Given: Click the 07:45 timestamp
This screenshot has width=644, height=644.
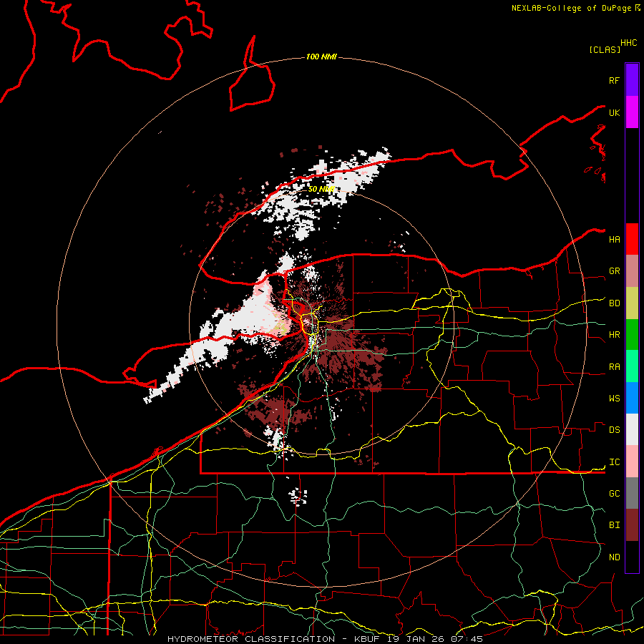Looking at the screenshot, I should point(466,639).
